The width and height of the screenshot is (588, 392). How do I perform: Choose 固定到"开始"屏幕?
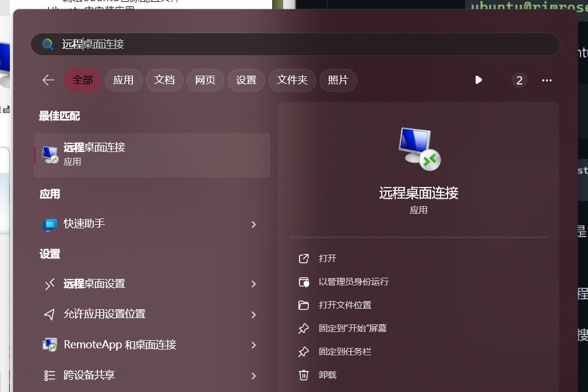(353, 329)
